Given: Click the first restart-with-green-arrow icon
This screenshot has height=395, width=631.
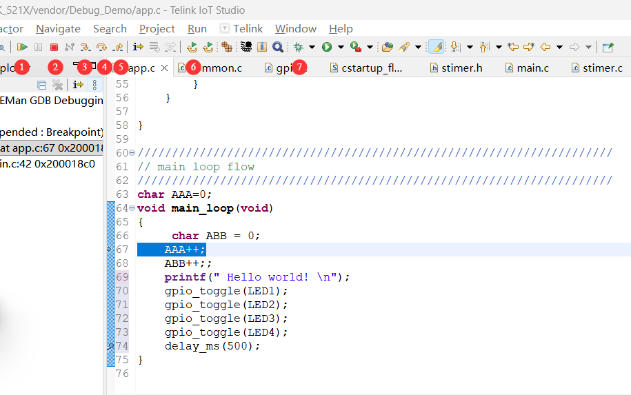Looking at the screenshot, I should [x=192, y=47].
